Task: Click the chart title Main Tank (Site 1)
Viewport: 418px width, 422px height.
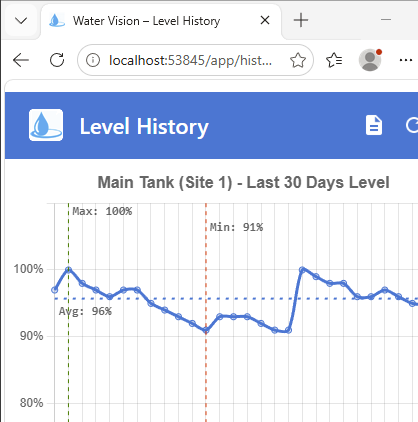Action: coord(243,182)
